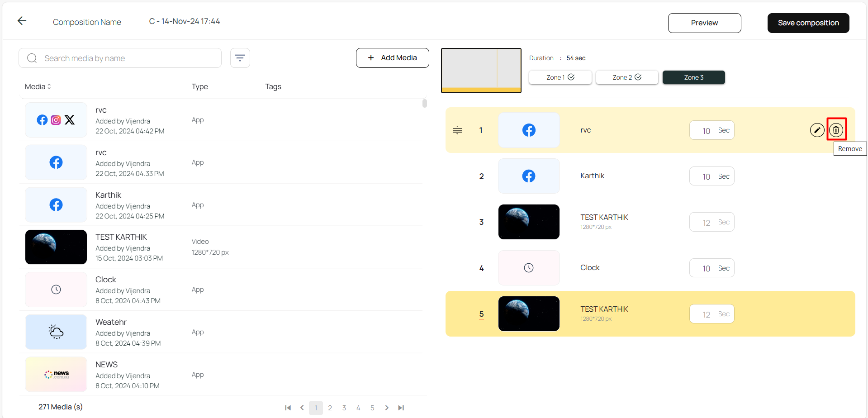
Task: Click the pencil edit icon for rvc
Action: click(816, 130)
